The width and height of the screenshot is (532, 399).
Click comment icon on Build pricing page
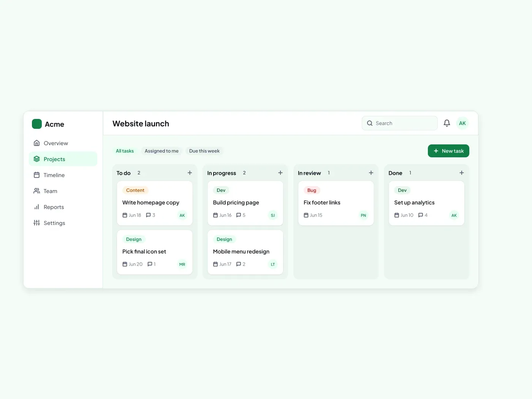coord(239,215)
